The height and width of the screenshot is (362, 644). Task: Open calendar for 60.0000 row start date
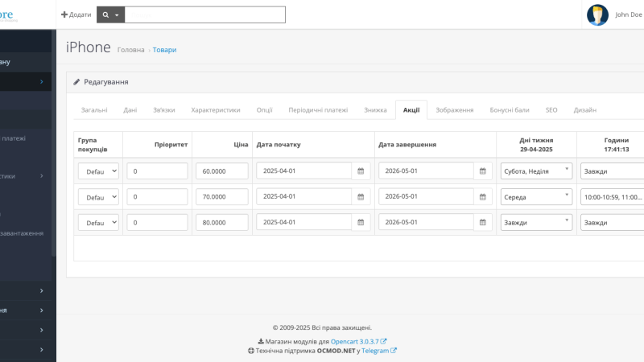click(361, 171)
